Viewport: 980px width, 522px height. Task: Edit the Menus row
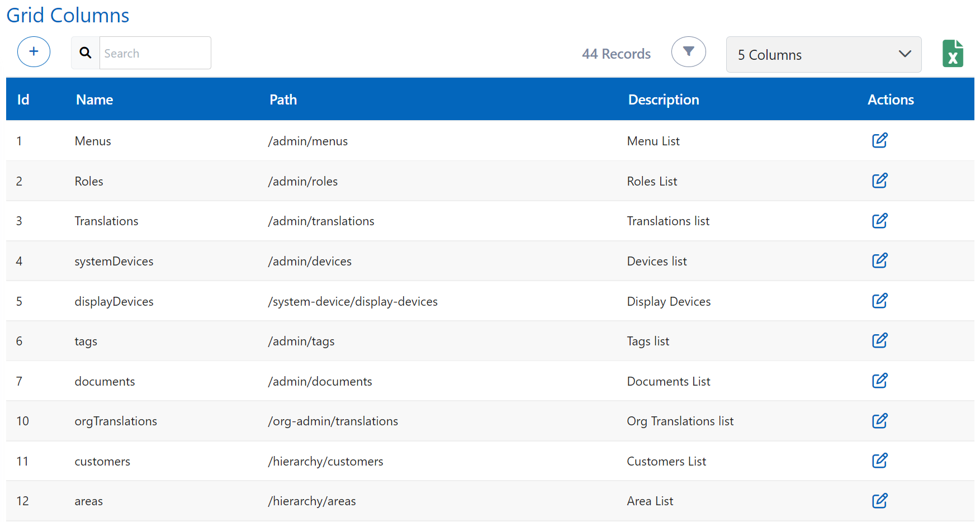click(x=879, y=140)
